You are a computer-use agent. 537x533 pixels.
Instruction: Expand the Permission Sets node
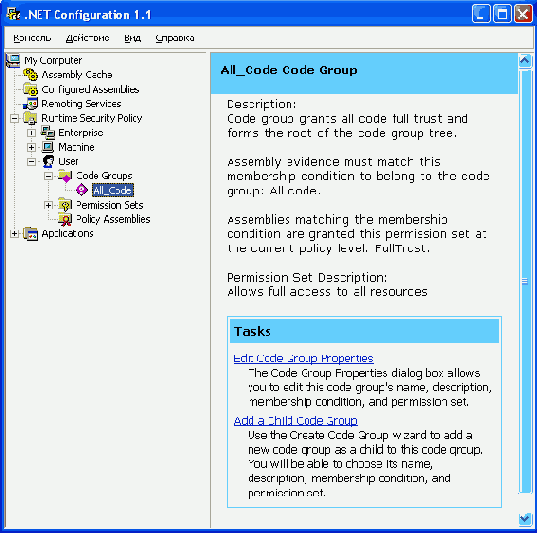click(49, 205)
